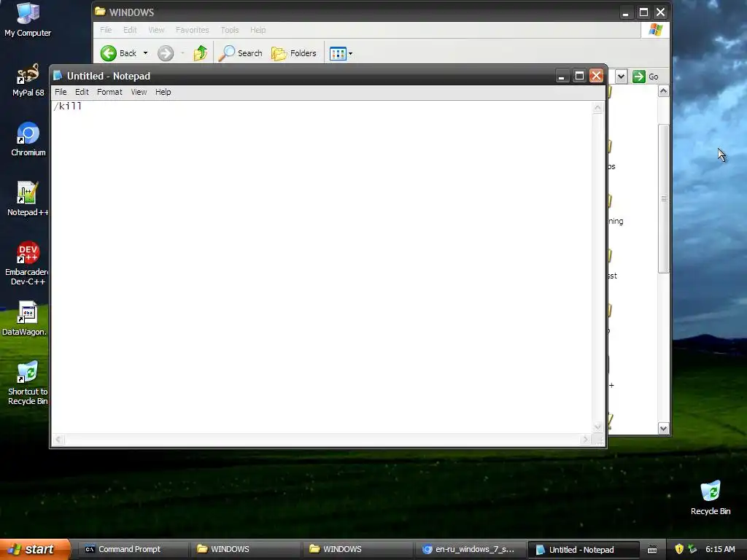Open Notepad++ desktop shortcut

coord(27,199)
